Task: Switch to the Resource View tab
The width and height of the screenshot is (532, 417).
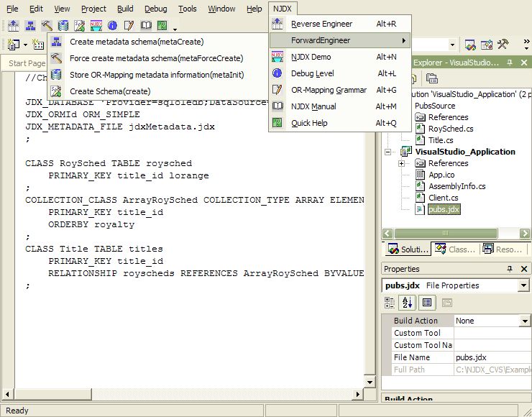Action: pyautogui.click(x=503, y=249)
